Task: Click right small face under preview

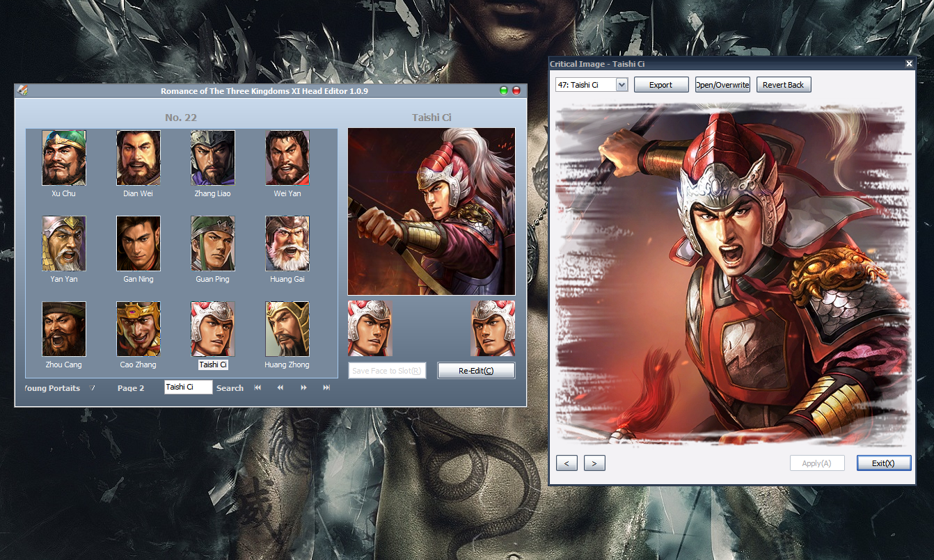Action: pyautogui.click(x=493, y=328)
